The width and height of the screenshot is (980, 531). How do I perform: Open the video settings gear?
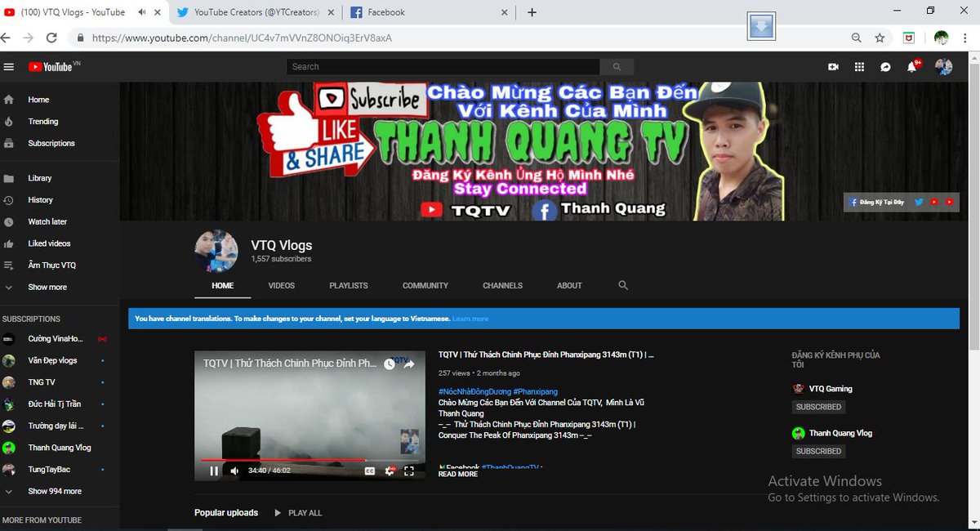(390, 471)
